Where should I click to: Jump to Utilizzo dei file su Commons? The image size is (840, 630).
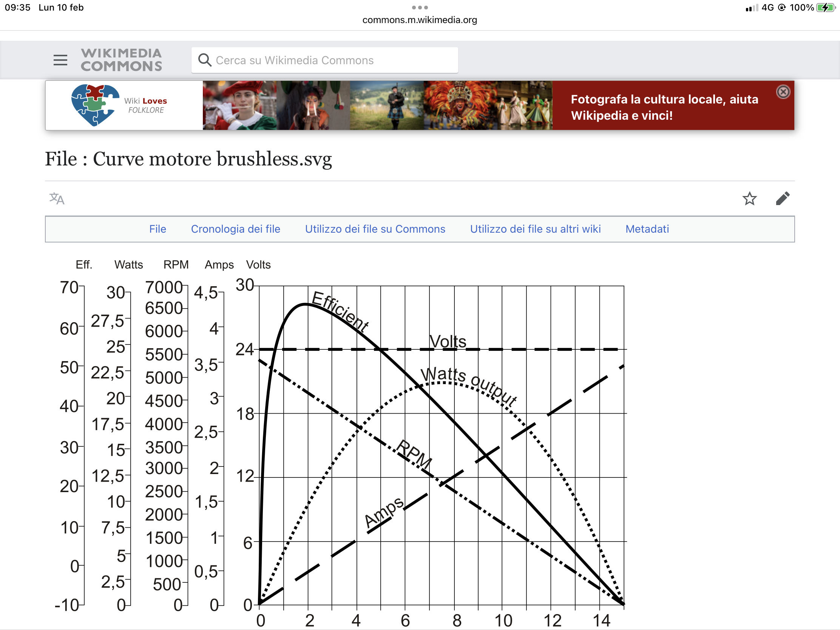tap(375, 229)
